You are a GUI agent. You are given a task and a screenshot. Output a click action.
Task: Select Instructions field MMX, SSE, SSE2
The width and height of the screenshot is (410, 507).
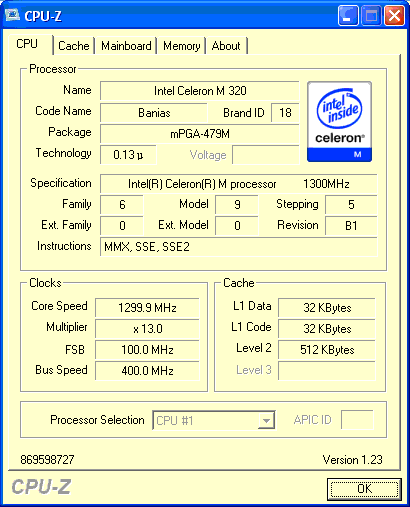(239, 247)
